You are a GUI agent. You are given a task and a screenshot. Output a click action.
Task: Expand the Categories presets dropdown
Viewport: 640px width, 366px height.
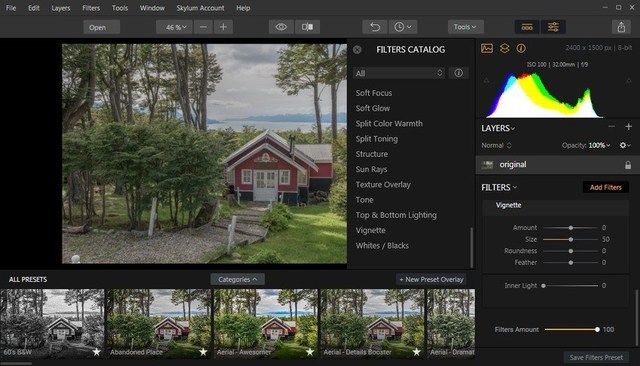(x=238, y=279)
